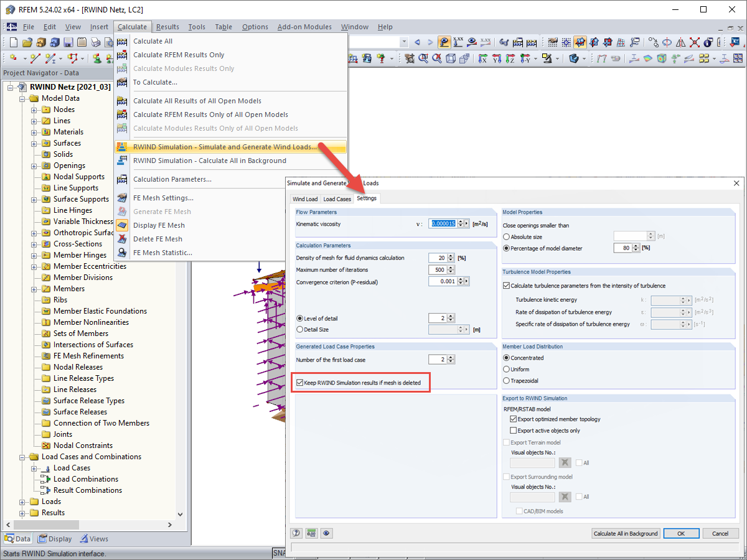The image size is (747, 560).
Task: Uncheck Keep RWIND Simulation results if mesh is deleted
Action: pyautogui.click(x=301, y=383)
